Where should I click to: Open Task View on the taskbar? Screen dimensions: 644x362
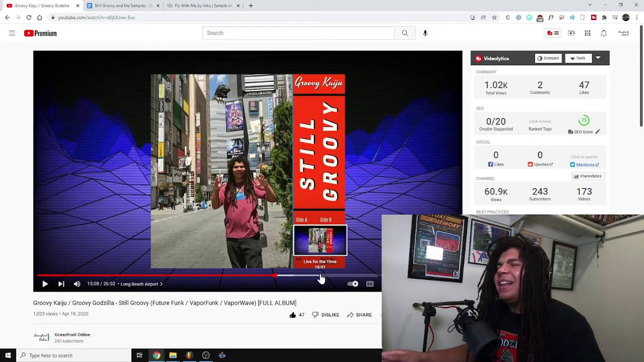(x=139, y=355)
